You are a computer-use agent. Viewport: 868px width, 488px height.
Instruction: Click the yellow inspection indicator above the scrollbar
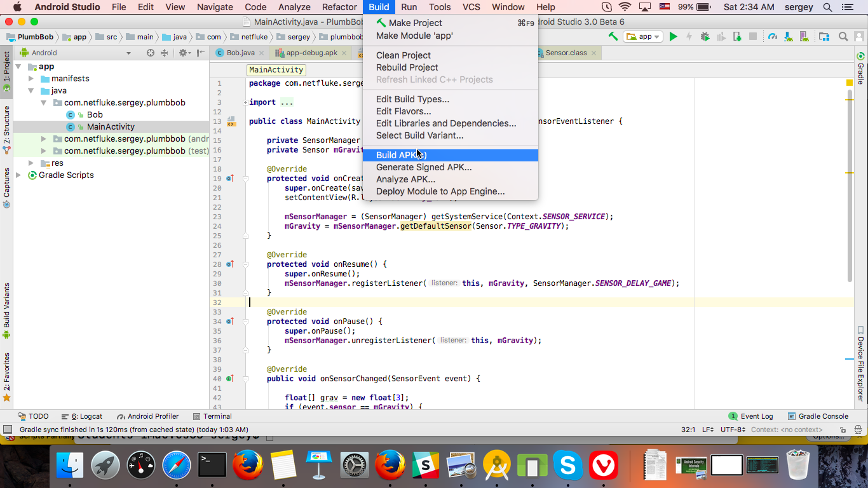pos(850,83)
